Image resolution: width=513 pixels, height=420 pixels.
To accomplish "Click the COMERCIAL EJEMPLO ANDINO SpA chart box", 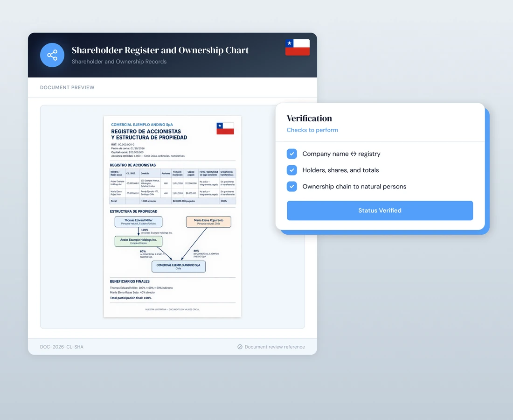I will pos(178,266).
